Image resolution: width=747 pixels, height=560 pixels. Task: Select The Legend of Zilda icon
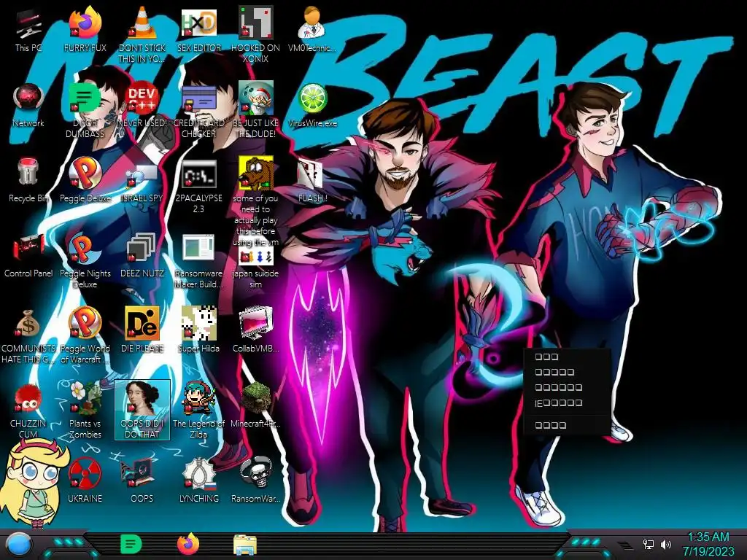point(198,411)
